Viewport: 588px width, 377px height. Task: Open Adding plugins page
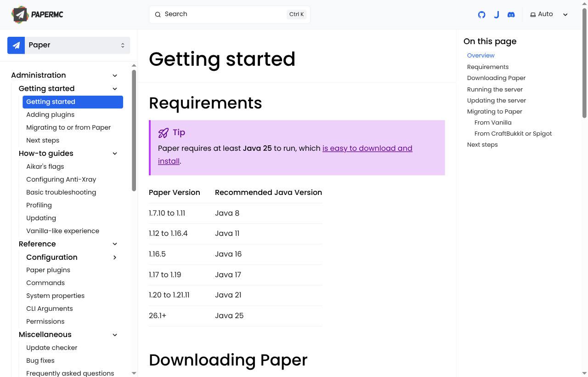(x=50, y=115)
